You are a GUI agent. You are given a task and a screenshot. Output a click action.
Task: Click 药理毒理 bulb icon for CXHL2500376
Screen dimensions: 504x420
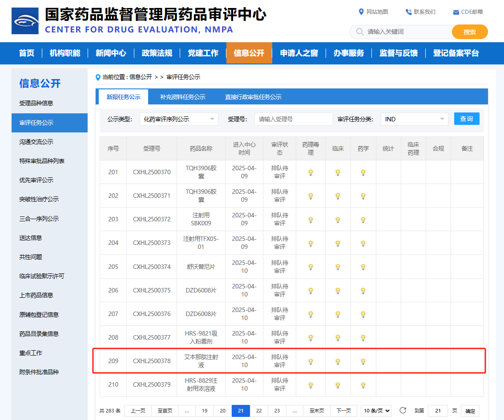tap(310, 314)
